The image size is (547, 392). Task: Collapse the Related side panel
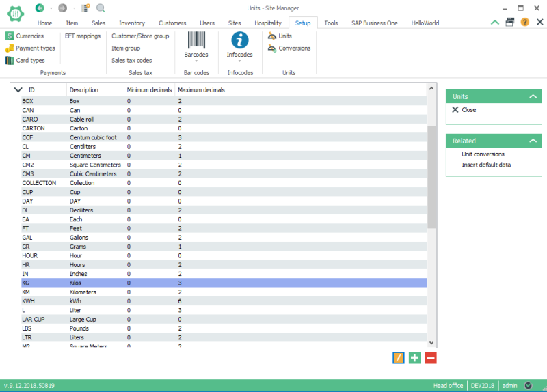click(x=532, y=141)
